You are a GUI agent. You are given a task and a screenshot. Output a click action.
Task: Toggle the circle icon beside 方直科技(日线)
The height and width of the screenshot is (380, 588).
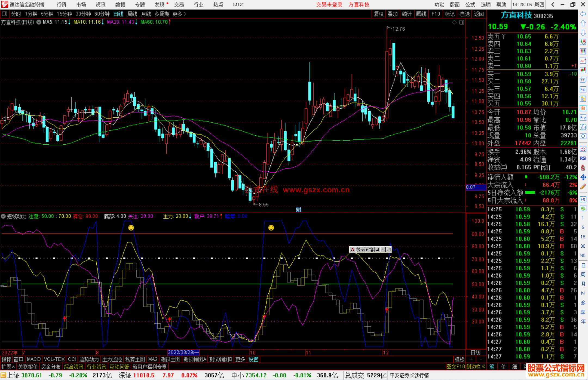point(39,22)
